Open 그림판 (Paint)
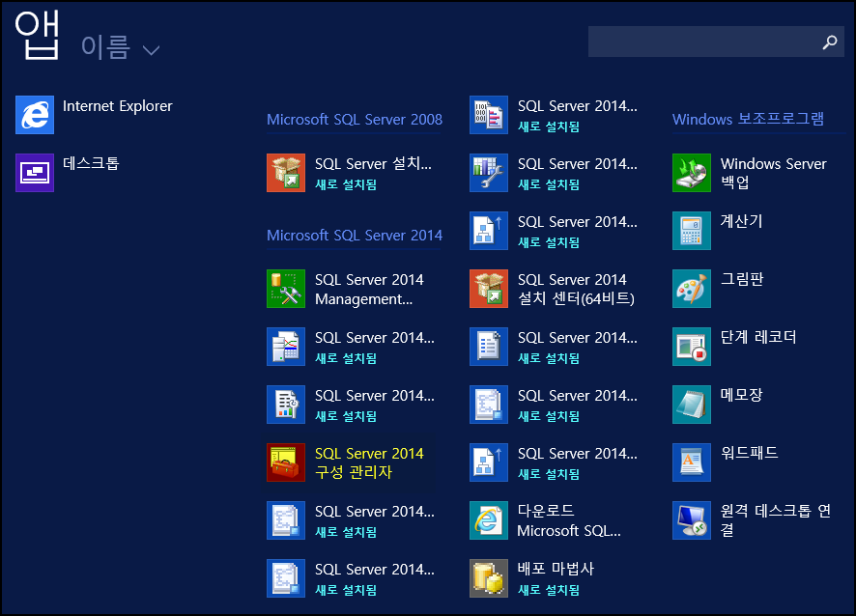This screenshot has width=856, height=616. click(718, 289)
